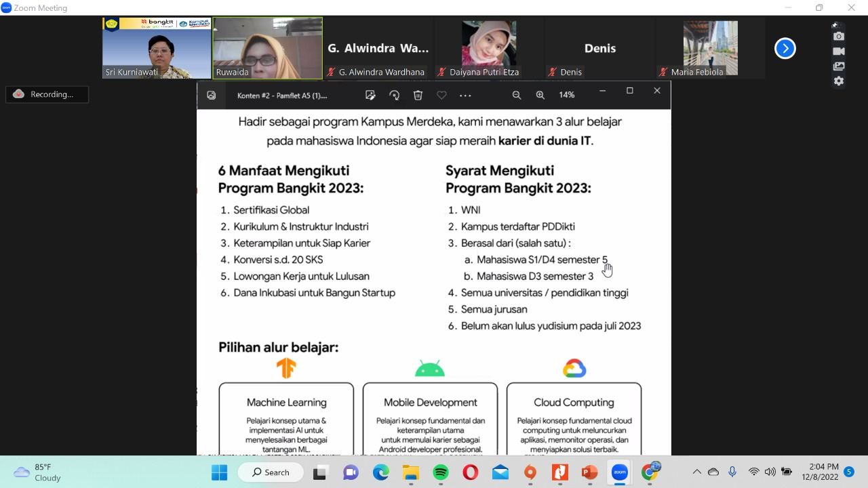Click the OneDrive cloud icon in the system tray
Screen dimensions: 868x488
tap(713, 472)
